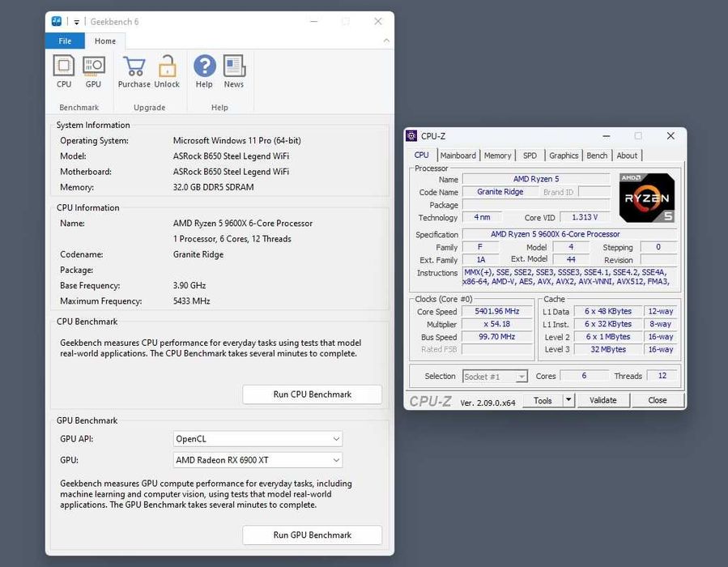Screen dimensions: 728x567
Task: Close the Geekbench 6 window
Action: pos(378,21)
